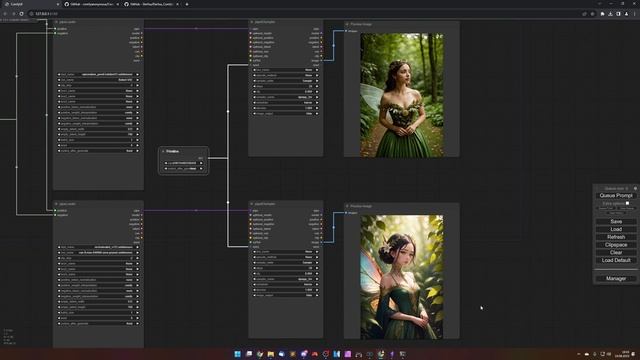
Task: Open browser downloads icon in the toolbar
Action: pos(610,13)
